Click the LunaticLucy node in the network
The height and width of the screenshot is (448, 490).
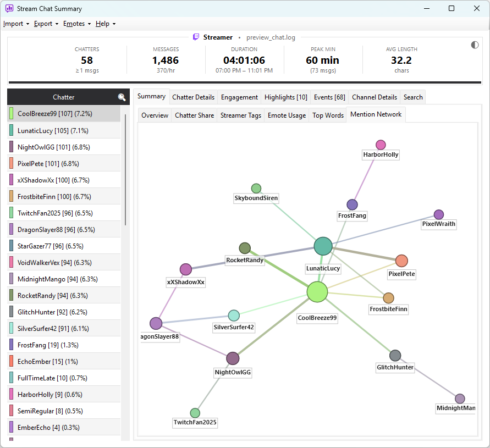(x=323, y=246)
